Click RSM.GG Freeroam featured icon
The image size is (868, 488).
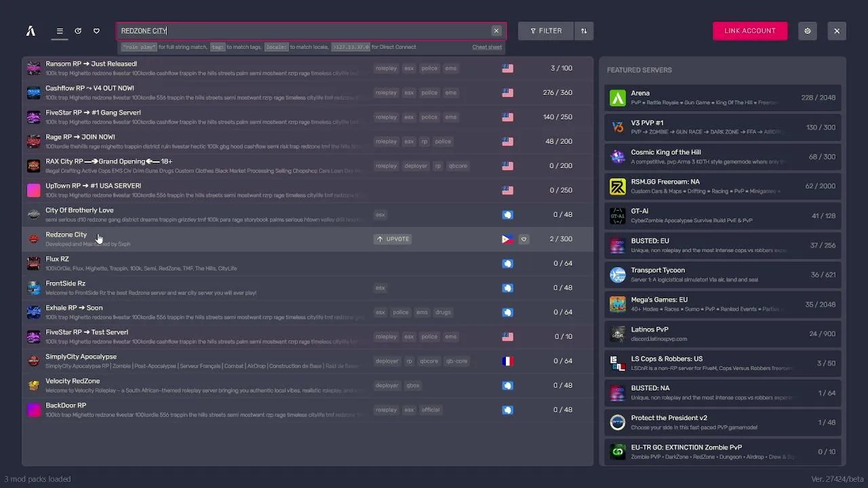[618, 186]
